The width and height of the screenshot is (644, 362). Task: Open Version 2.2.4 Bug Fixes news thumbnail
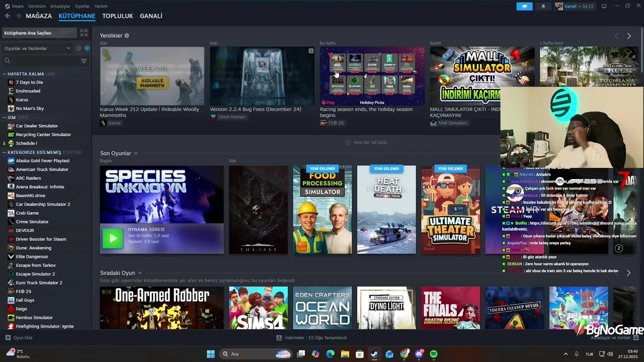point(262,76)
